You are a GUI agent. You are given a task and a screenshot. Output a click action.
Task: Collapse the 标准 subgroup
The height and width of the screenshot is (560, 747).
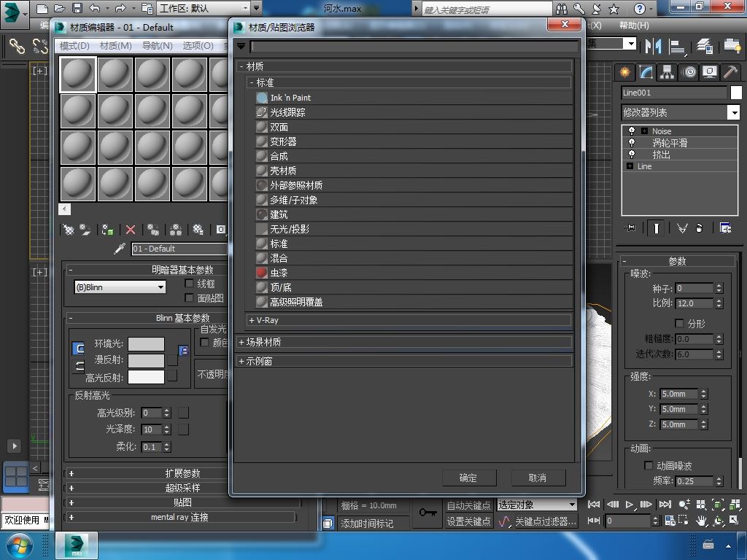409,82
